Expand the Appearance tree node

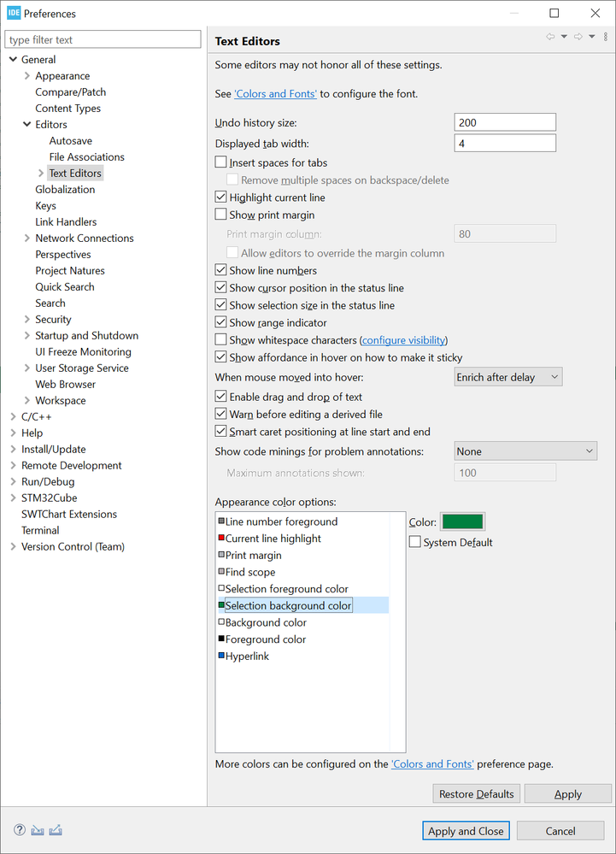(x=26, y=76)
